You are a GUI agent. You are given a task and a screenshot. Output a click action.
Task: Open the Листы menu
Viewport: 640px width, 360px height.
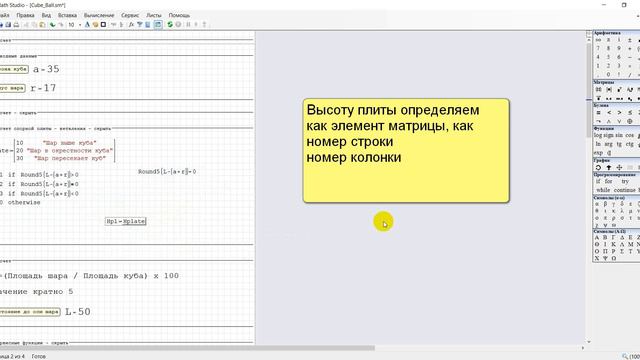153,15
